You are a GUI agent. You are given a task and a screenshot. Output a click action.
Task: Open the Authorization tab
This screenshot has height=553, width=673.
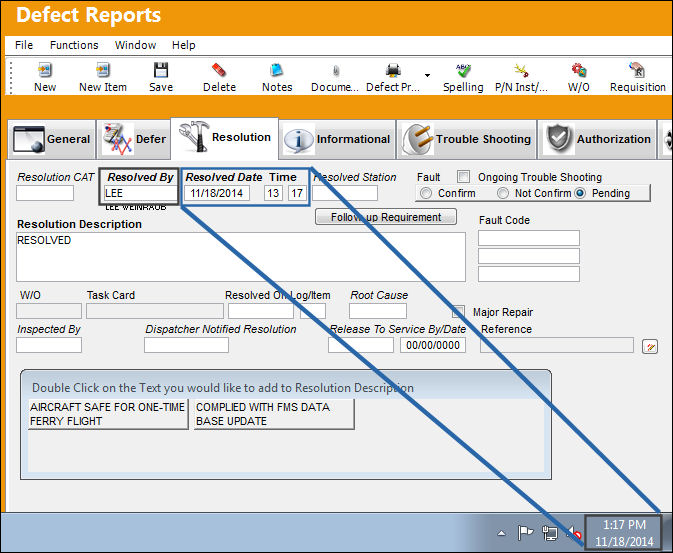[598, 140]
